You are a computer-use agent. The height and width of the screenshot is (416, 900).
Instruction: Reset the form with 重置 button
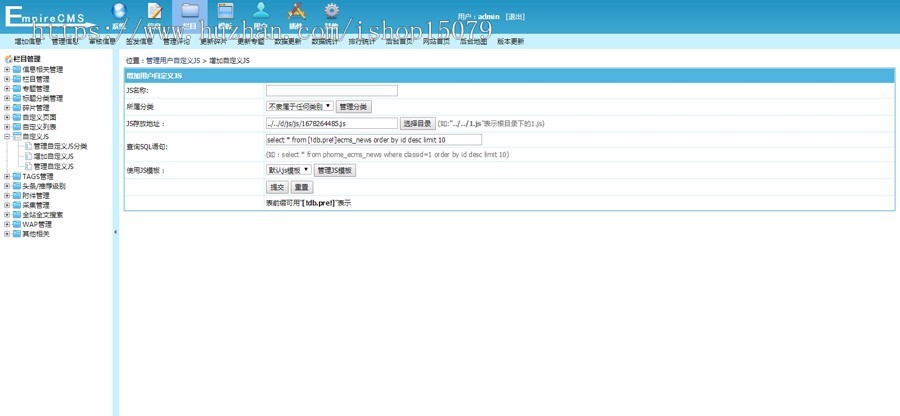302,188
